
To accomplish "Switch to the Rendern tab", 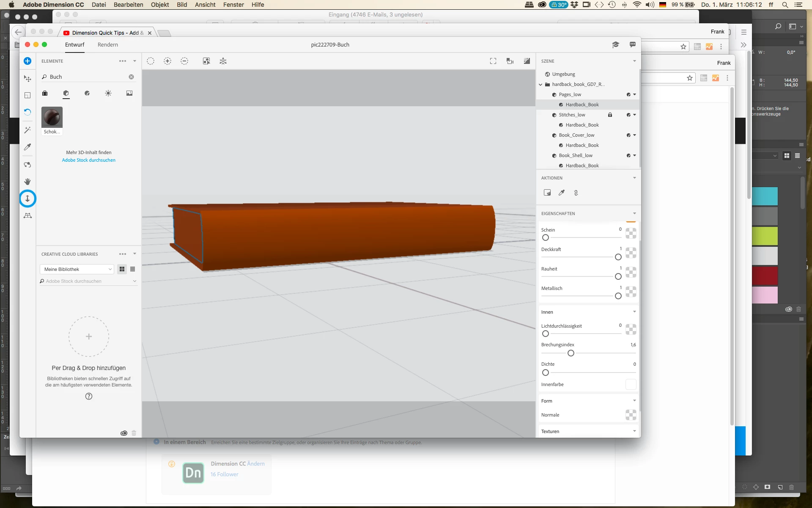I will tap(107, 44).
